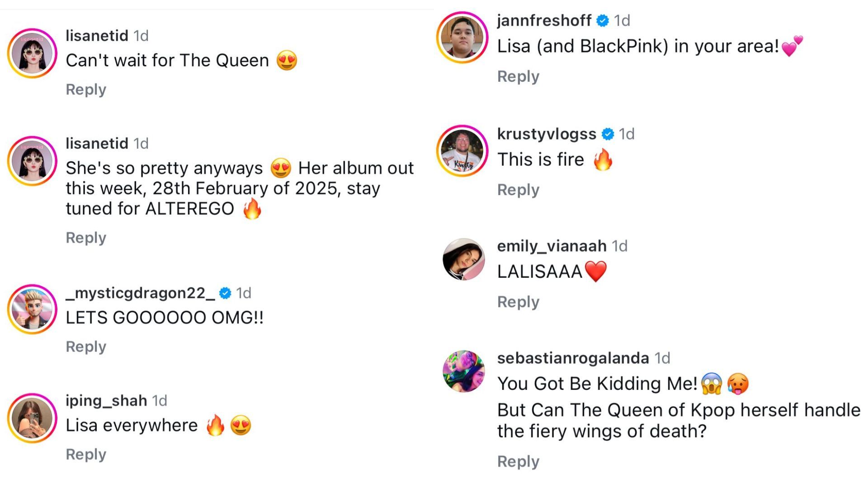
Task: View _mysticgdragon22_ profile picture
Action: pos(32,310)
